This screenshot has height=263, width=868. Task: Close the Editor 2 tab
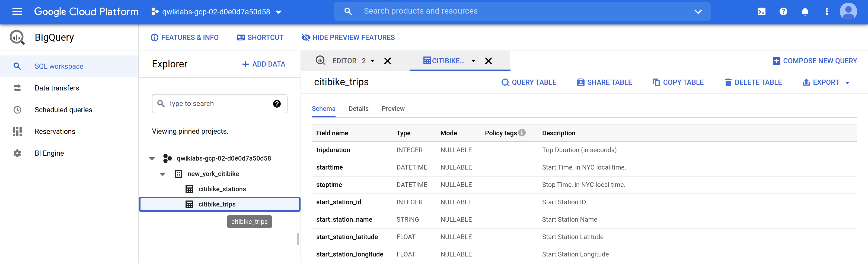click(x=388, y=61)
